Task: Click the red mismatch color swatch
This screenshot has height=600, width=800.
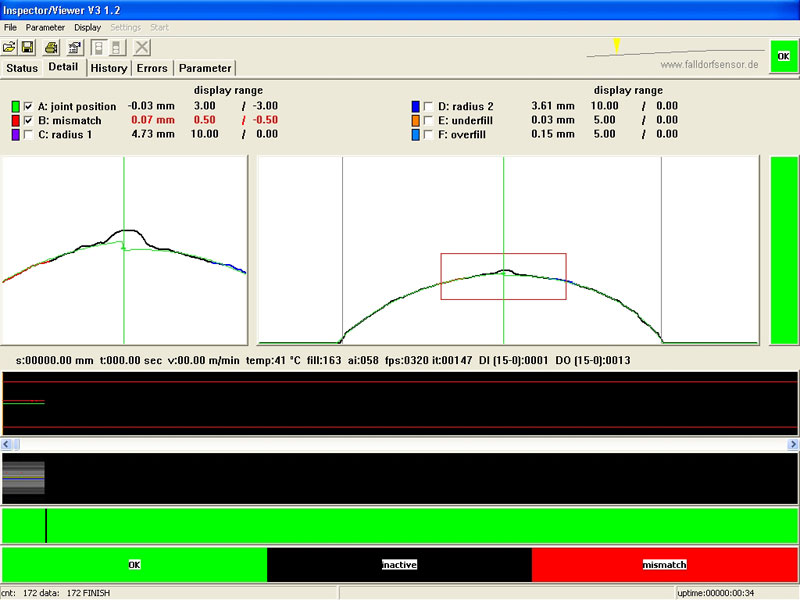Action: click(x=15, y=120)
